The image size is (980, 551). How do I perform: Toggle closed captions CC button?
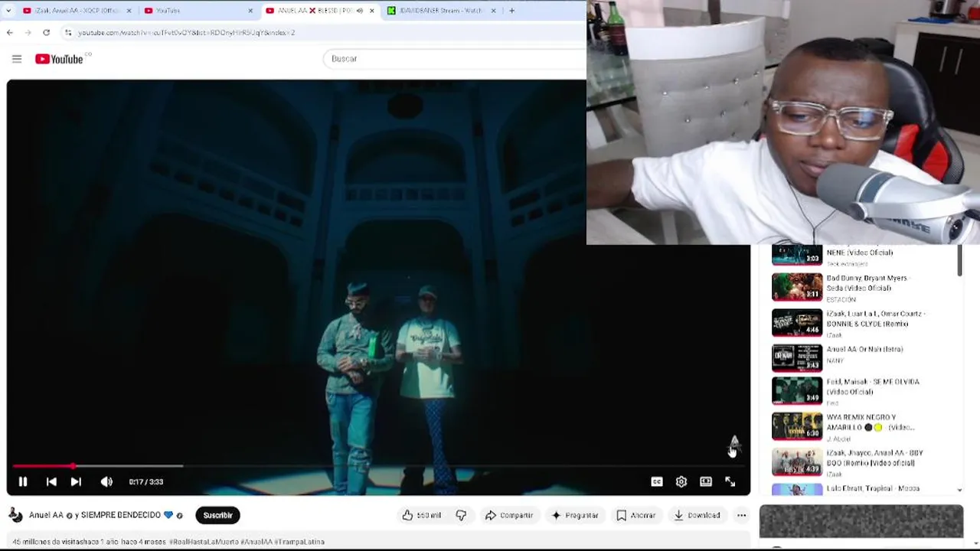[657, 481]
